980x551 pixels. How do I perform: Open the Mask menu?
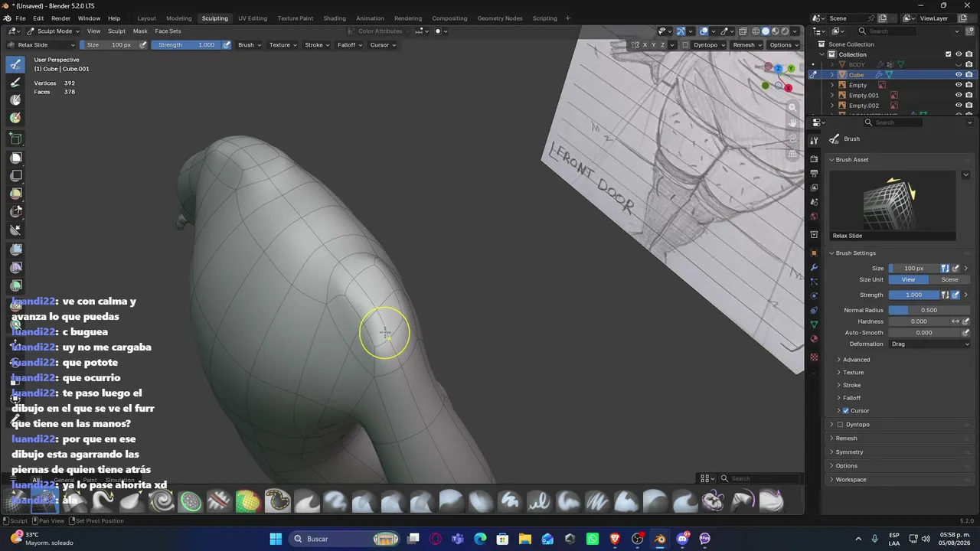[140, 31]
